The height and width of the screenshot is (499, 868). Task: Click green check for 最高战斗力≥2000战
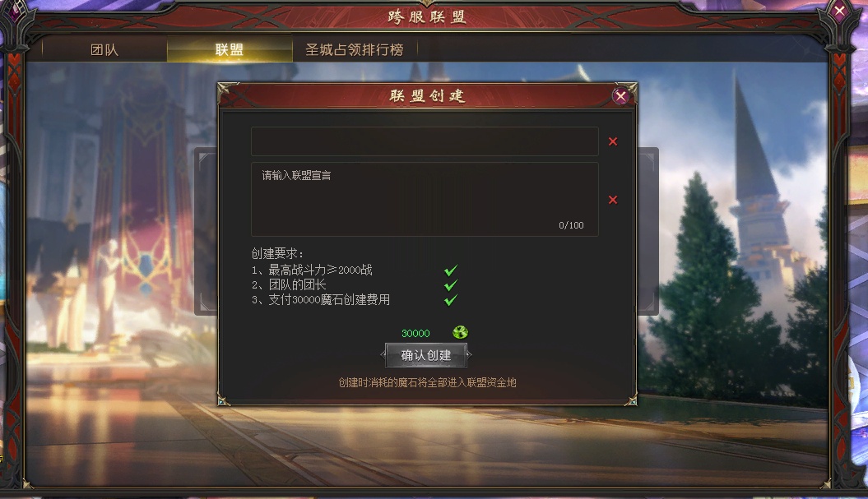(451, 270)
